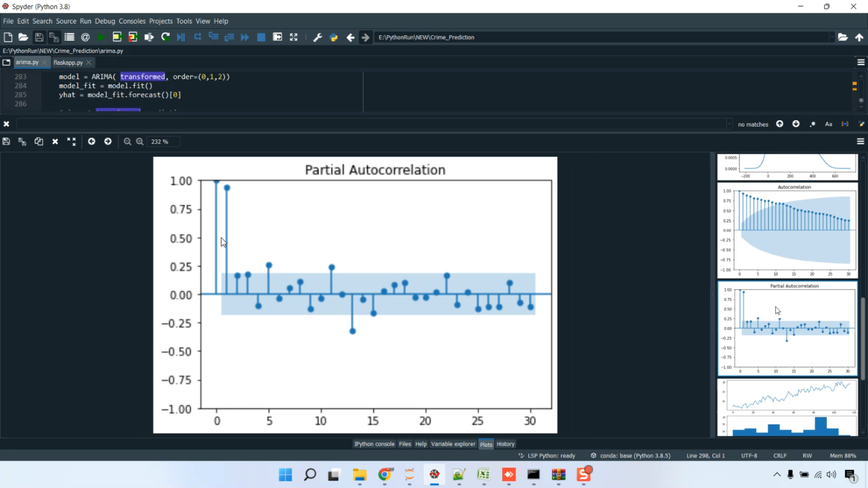Click the Save plot icon in Plots pane
Viewport: 868px width, 488px height.
[x=6, y=142]
